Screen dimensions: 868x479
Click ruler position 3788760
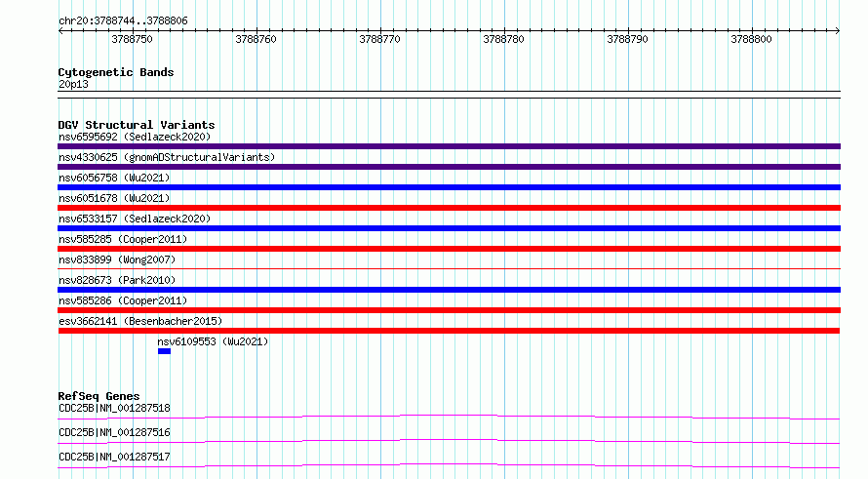tap(256, 39)
